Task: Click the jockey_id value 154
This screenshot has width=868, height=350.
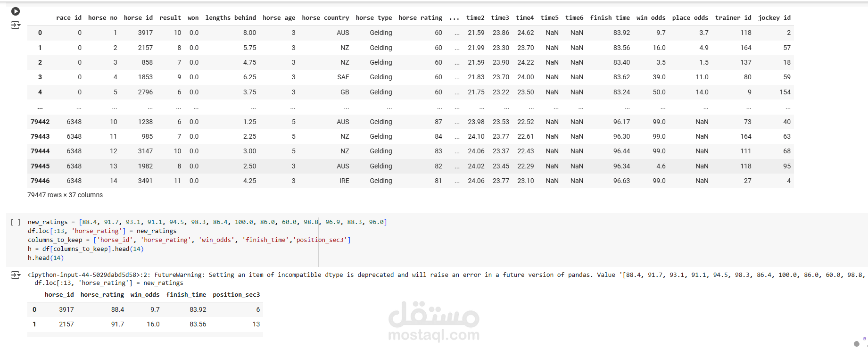Action: click(785, 92)
